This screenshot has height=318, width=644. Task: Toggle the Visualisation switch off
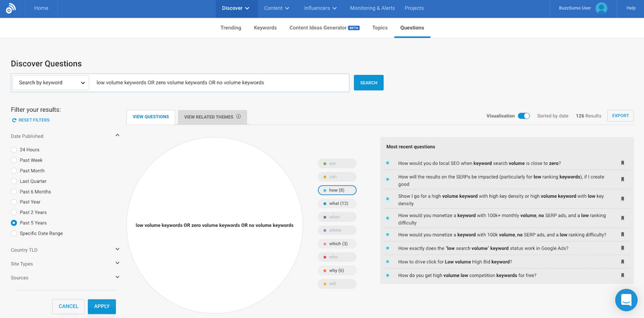tap(523, 116)
